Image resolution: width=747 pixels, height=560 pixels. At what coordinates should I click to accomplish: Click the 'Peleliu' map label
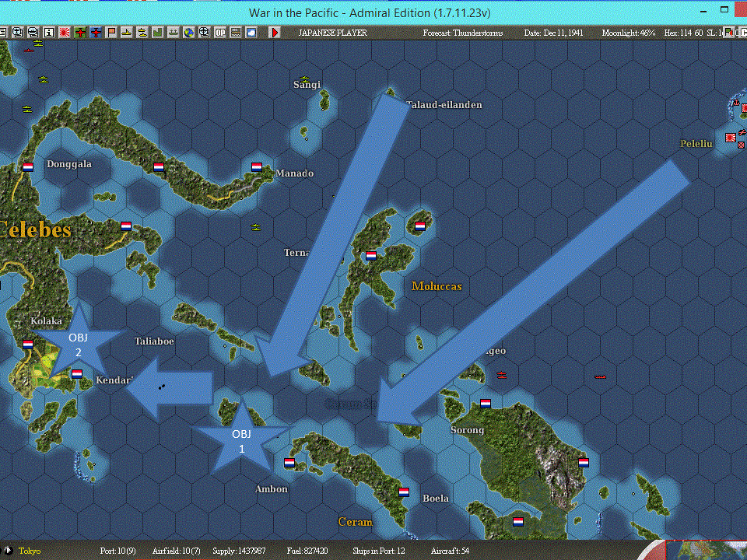point(696,144)
